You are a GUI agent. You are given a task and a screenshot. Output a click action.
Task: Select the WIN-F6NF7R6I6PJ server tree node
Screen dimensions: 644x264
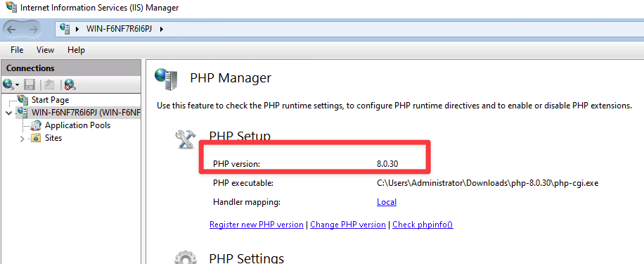tap(86, 112)
